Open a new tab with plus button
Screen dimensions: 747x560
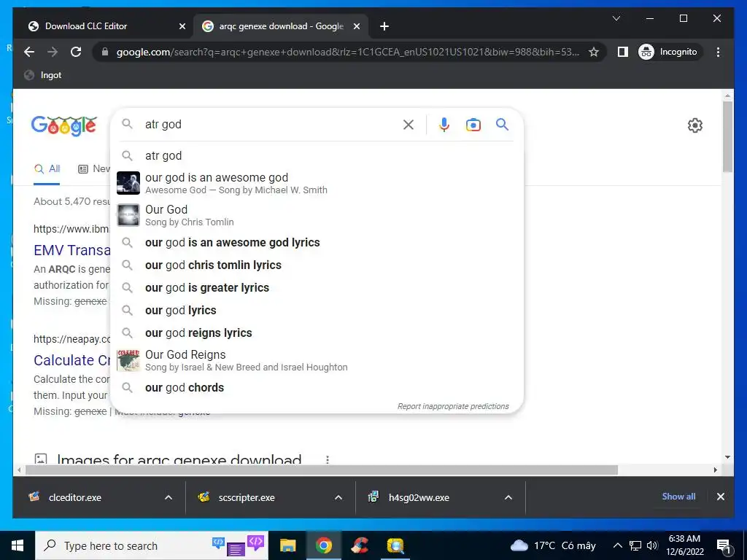tap(384, 26)
